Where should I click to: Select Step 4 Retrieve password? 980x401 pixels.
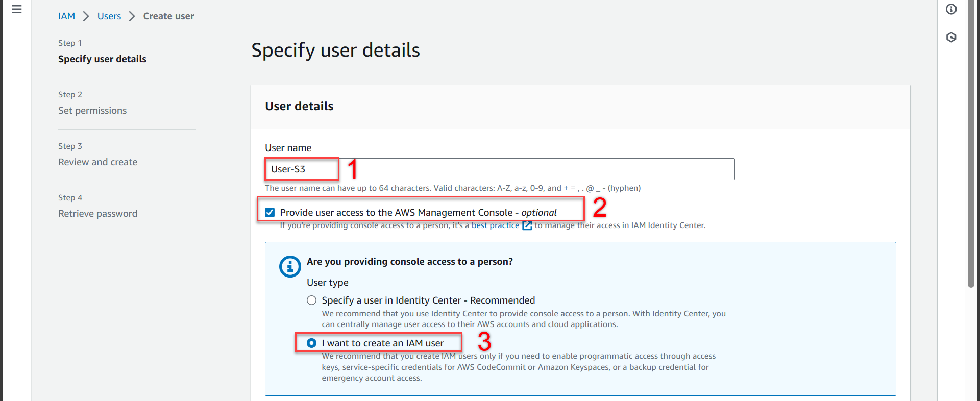tap(98, 214)
